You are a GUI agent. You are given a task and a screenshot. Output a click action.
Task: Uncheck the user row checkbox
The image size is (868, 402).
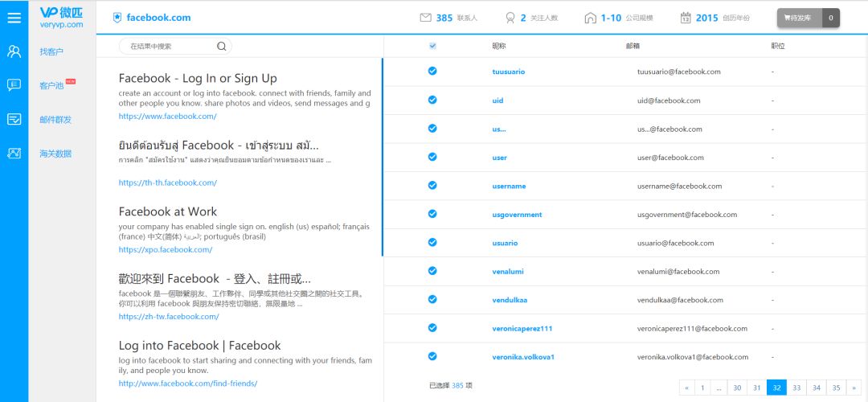432,157
